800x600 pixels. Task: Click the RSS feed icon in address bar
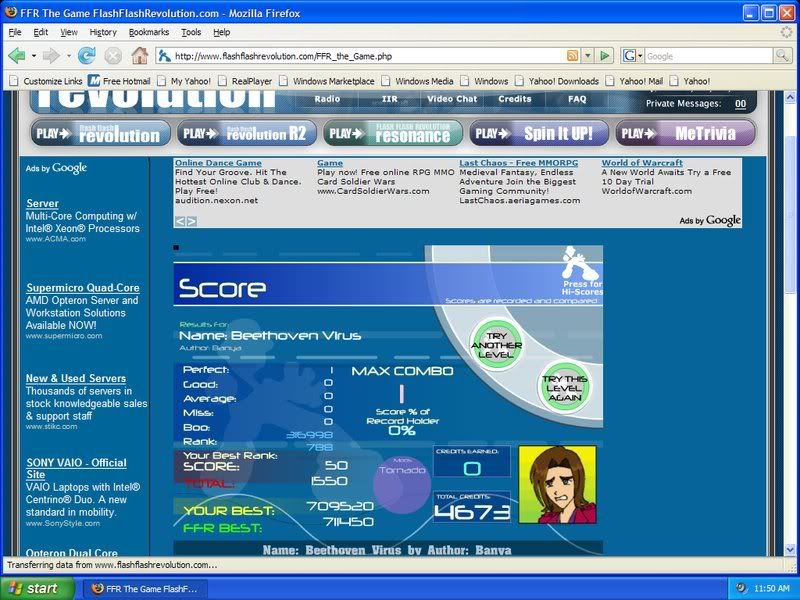(x=573, y=56)
